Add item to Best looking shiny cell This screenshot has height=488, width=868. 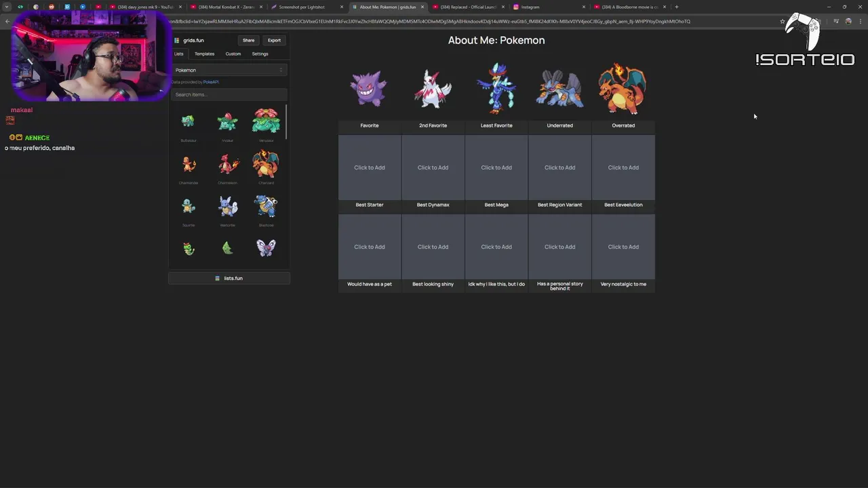pyautogui.click(x=433, y=247)
